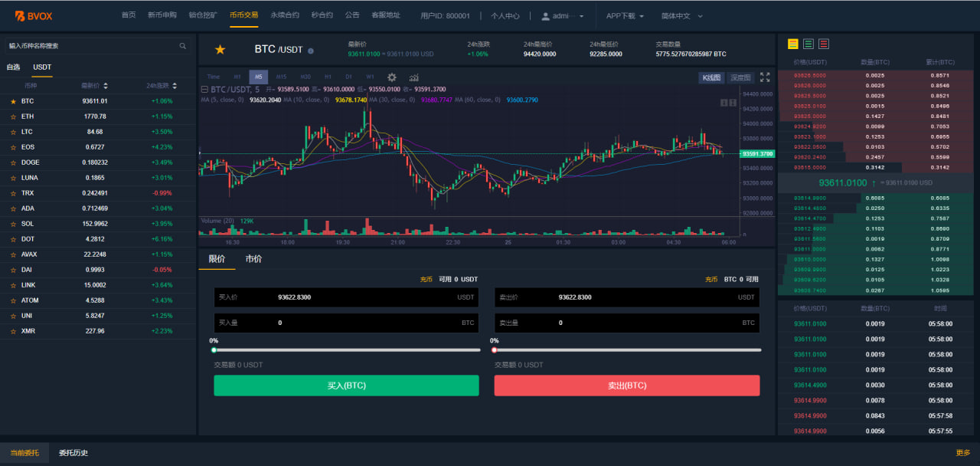Star the LUNA row as favorite
This screenshot has width=980, height=466.
[13, 178]
